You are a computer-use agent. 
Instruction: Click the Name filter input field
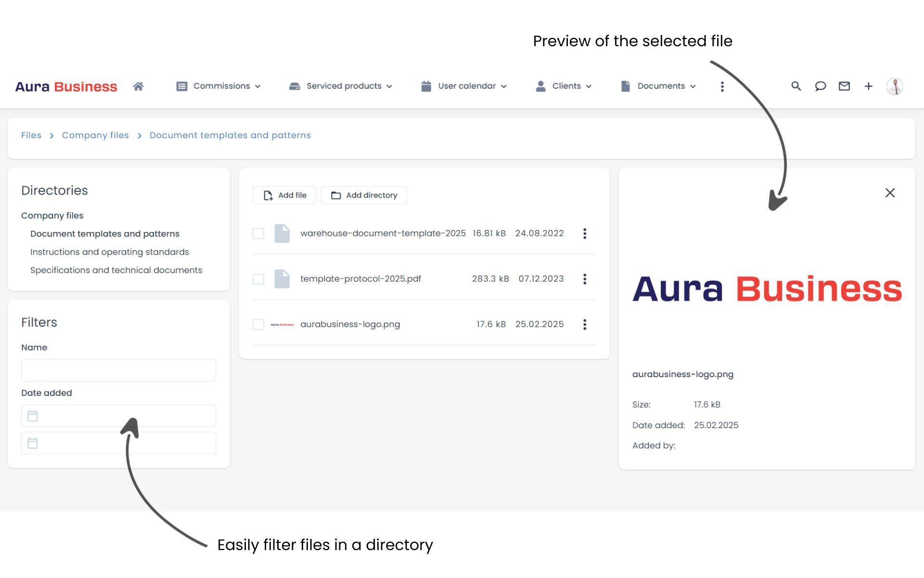(x=118, y=370)
